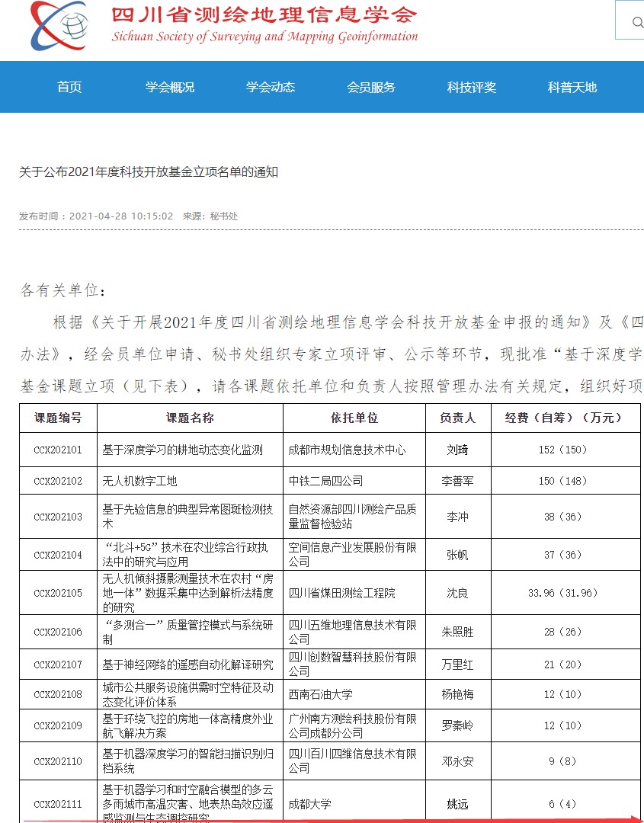Image resolution: width=644 pixels, height=823 pixels.
Task: Select the CCX202110 row number cell
Action: (x=58, y=761)
